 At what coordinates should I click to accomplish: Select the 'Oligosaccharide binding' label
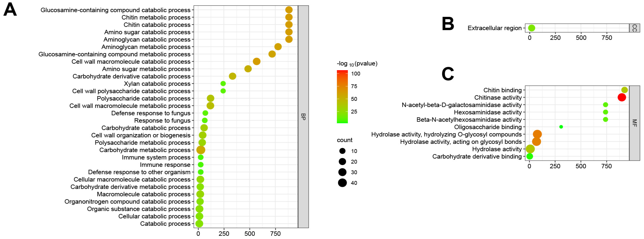click(488, 127)
